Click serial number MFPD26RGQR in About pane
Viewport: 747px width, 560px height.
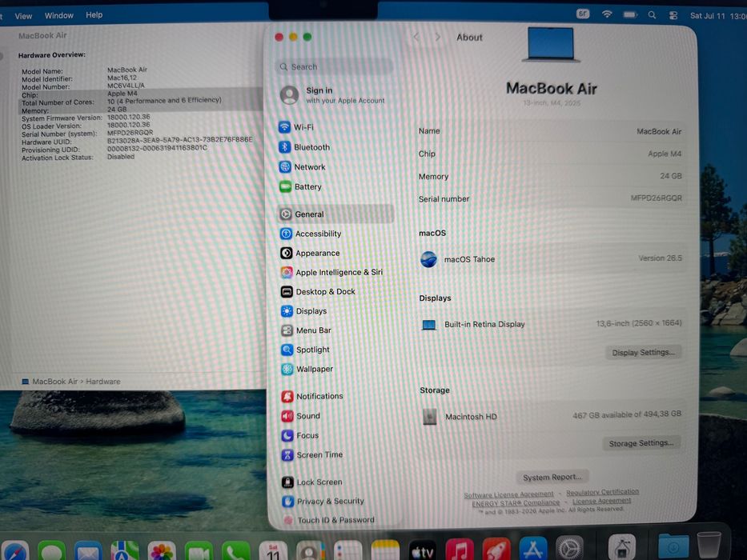point(656,198)
